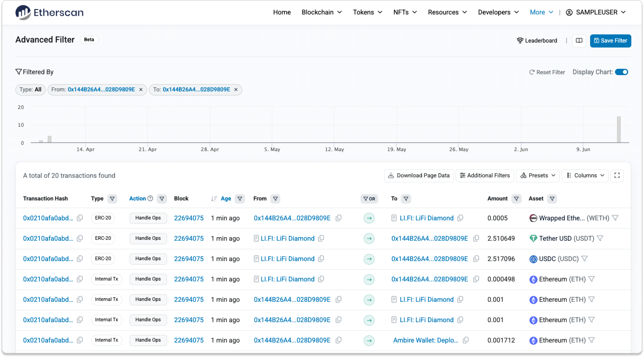This screenshot has height=357, width=644.
Task: Copy the LiFi Diamond address in first row
Action: click(460, 218)
